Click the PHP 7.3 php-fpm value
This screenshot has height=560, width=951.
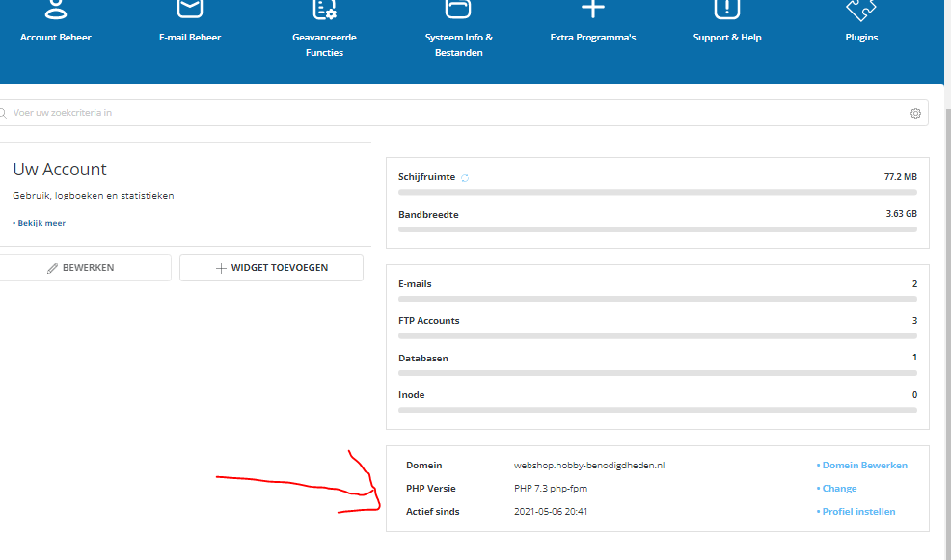[551, 489]
